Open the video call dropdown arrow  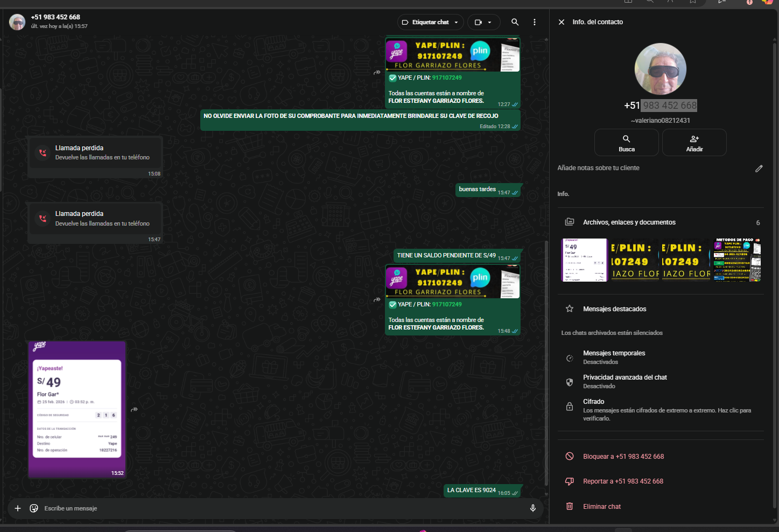[489, 23]
